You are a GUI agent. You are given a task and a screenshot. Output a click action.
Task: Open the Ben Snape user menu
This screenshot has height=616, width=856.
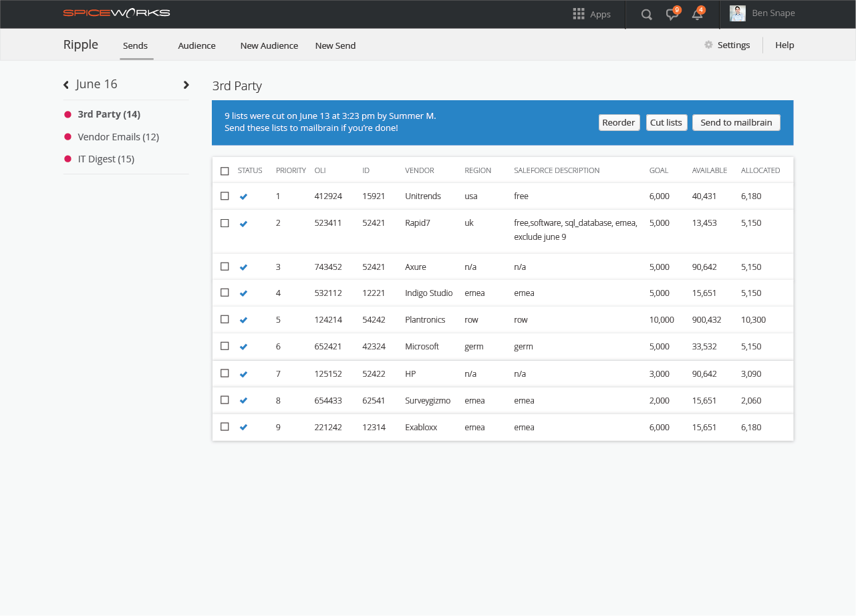(773, 13)
